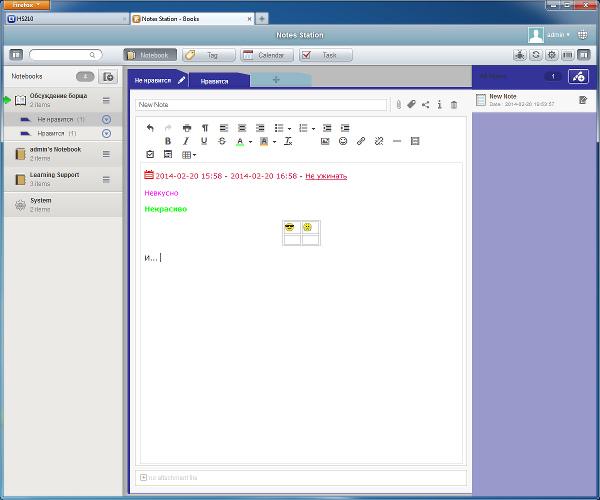This screenshot has width=600, height=500.
Task: Insert an emoticon smiley
Action: click(343, 141)
